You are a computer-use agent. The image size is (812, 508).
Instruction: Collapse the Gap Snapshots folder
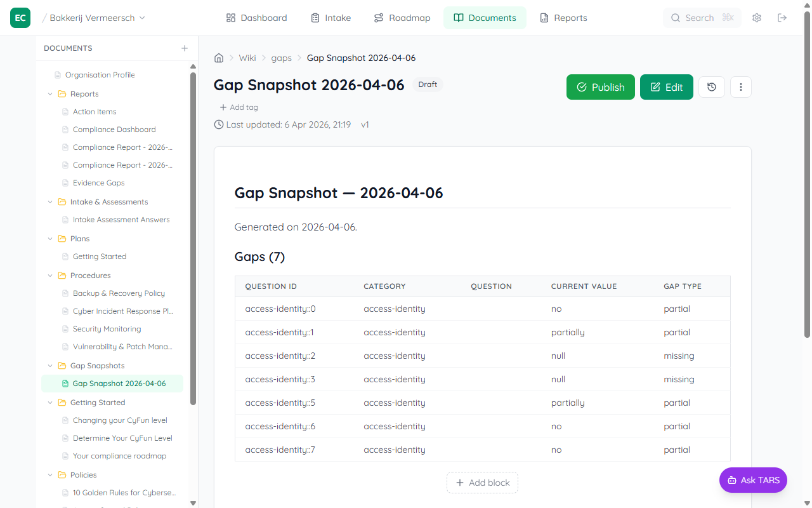pyautogui.click(x=51, y=366)
